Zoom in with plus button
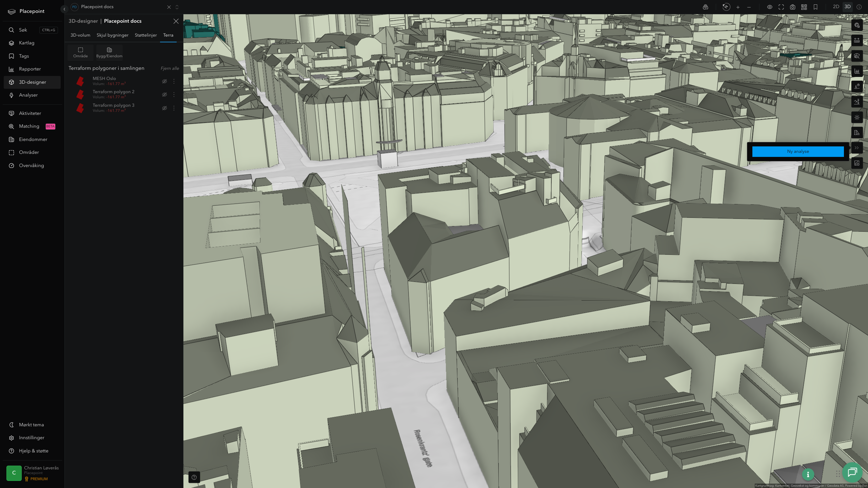Viewport: 868px width, 488px height. pos(738,7)
